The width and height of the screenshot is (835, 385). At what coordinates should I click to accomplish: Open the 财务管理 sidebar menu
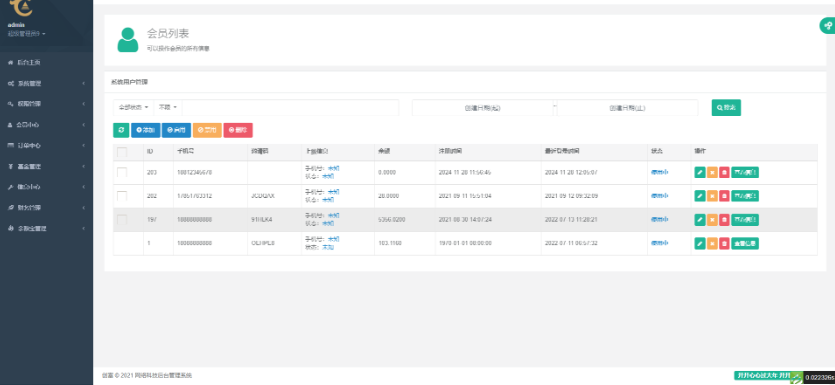46,208
